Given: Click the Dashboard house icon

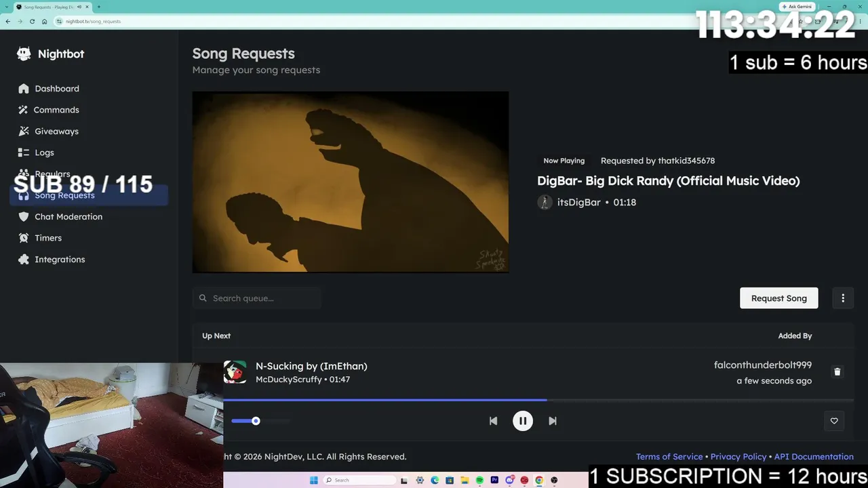Looking at the screenshot, I should (x=24, y=89).
